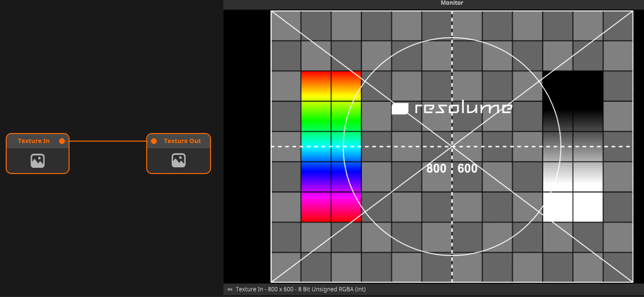This screenshot has width=644, height=297.
Task: Click the green band of the rainbow gradient
Action: click(x=331, y=117)
